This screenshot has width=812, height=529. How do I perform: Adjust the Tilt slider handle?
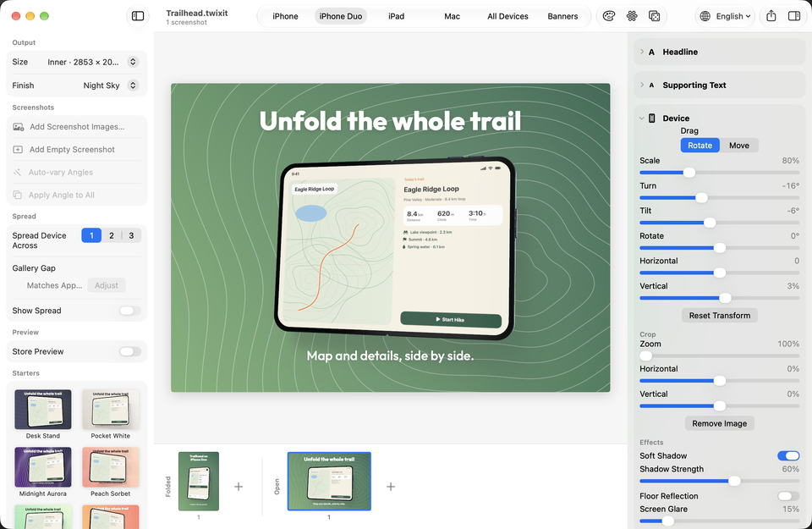pos(710,223)
